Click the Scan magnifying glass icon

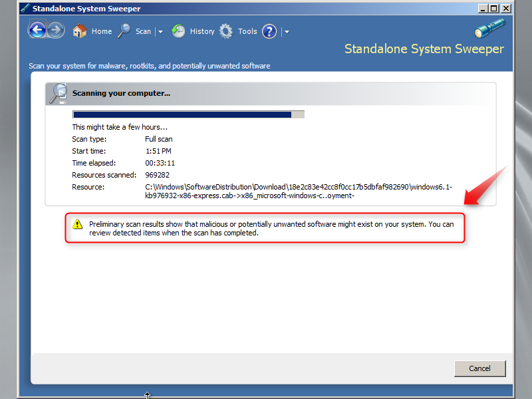(124, 31)
